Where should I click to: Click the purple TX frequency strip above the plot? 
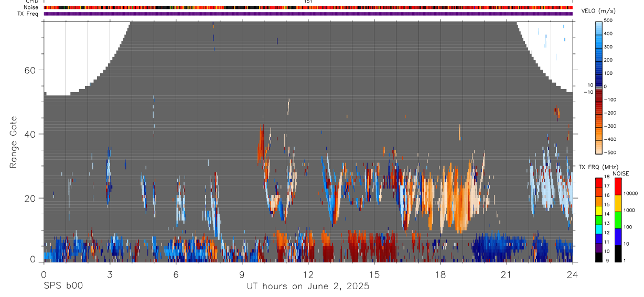[308, 14]
